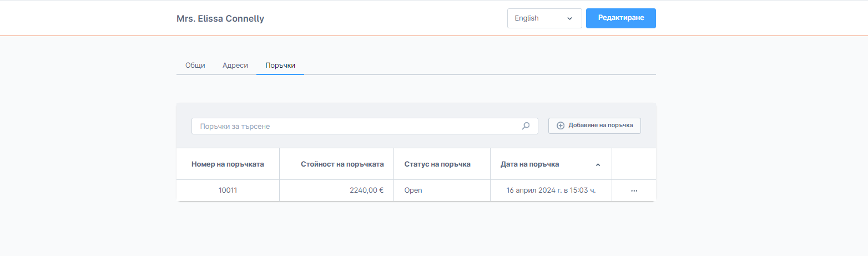Click the Добавяне на поръчка button
The width and height of the screenshot is (868, 256).
click(594, 126)
